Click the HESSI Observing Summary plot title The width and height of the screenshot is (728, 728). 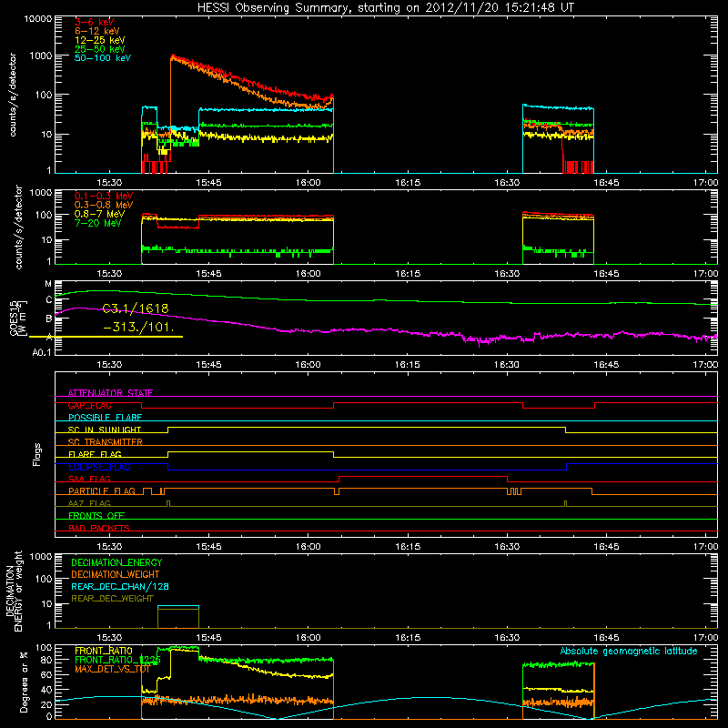click(385, 8)
